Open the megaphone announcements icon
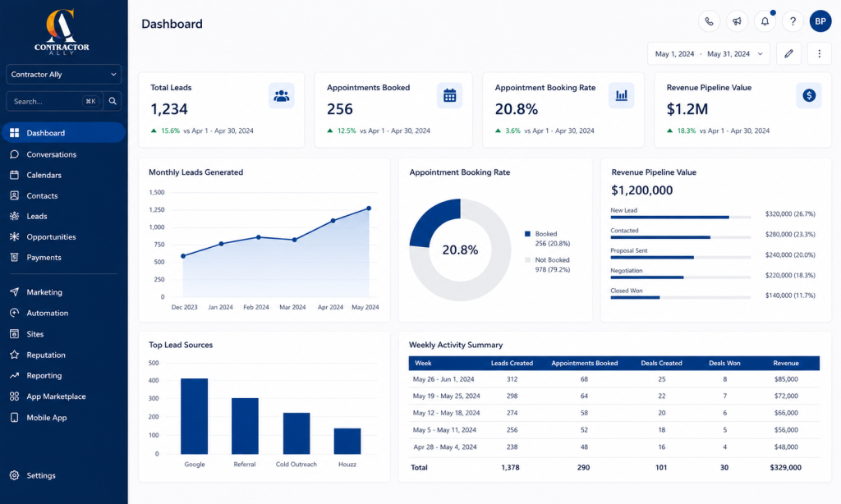Screen dimensions: 841x504 (x=737, y=21)
